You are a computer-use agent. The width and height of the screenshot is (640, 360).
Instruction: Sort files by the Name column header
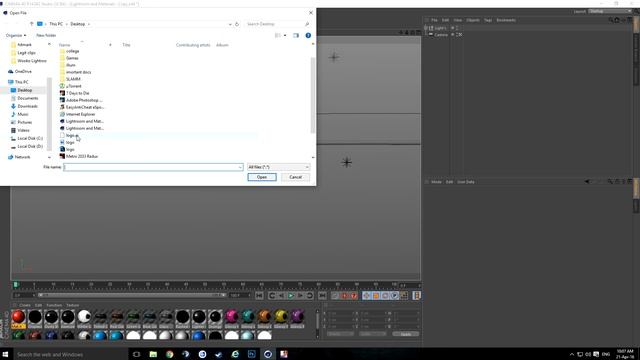coord(64,45)
